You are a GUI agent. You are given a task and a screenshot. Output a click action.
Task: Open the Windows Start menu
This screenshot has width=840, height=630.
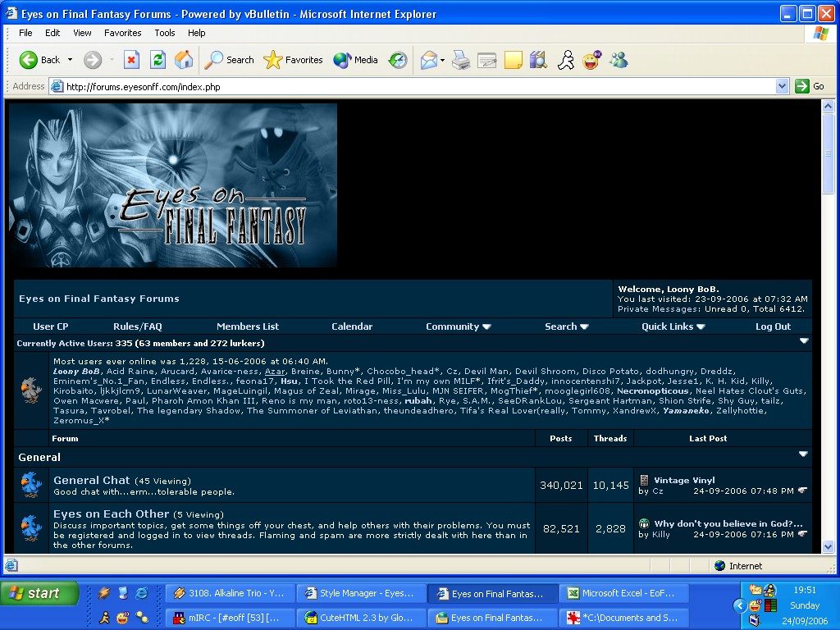click(x=39, y=593)
